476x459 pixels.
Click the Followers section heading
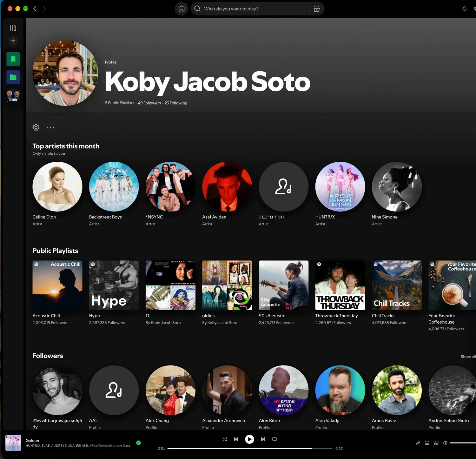pyautogui.click(x=48, y=356)
